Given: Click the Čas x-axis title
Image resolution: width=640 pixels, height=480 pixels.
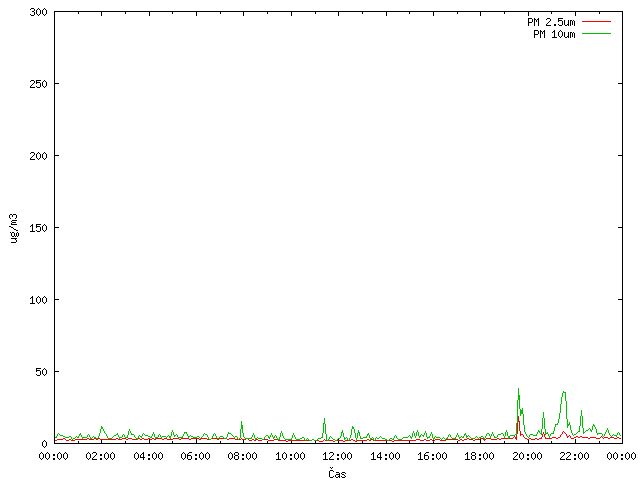Looking at the screenshot, I should 337,473.
